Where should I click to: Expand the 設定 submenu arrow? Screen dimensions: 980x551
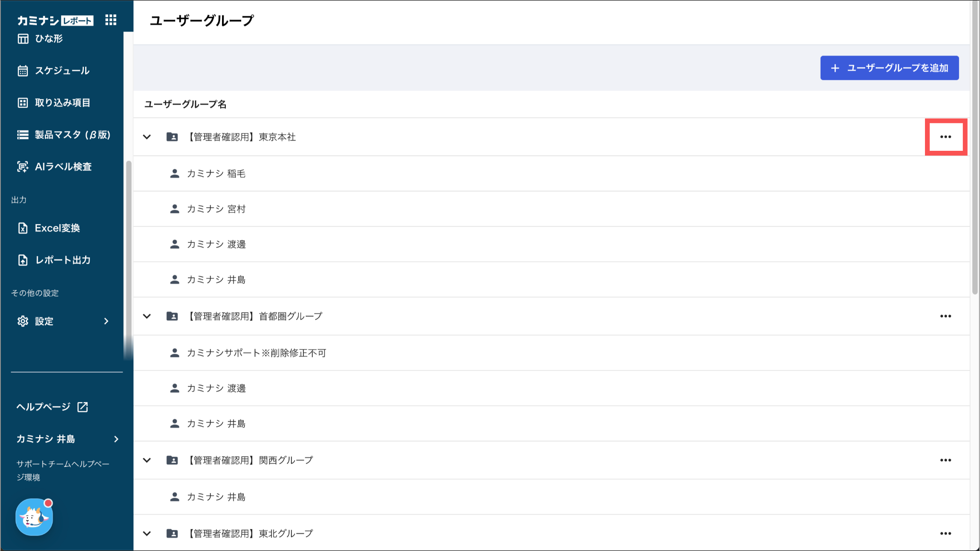106,321
